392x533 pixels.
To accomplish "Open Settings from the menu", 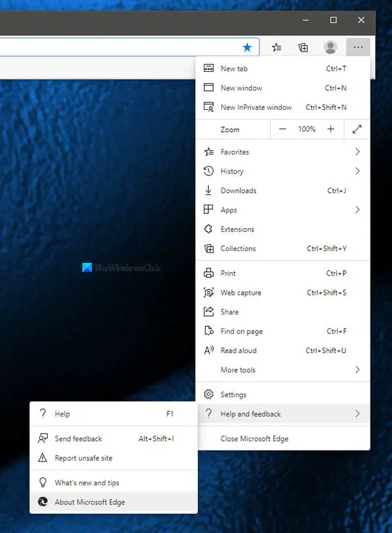I will click(283, 394).
